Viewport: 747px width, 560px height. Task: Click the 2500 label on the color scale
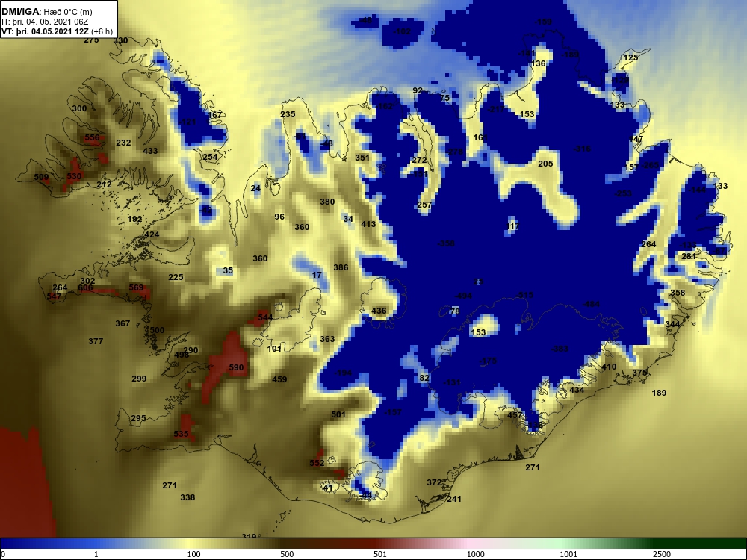(x=662, y=554)
